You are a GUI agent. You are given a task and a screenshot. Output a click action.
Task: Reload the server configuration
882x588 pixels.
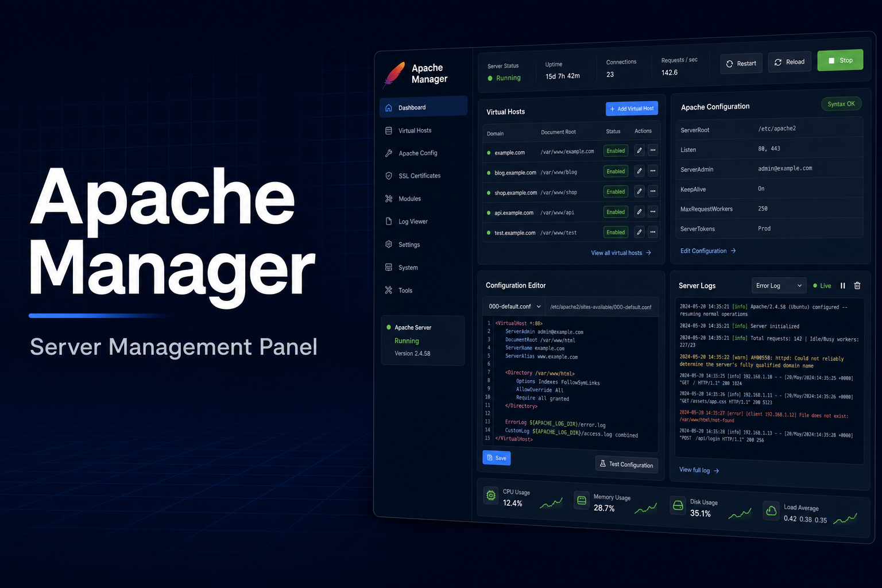click(790, 62)
